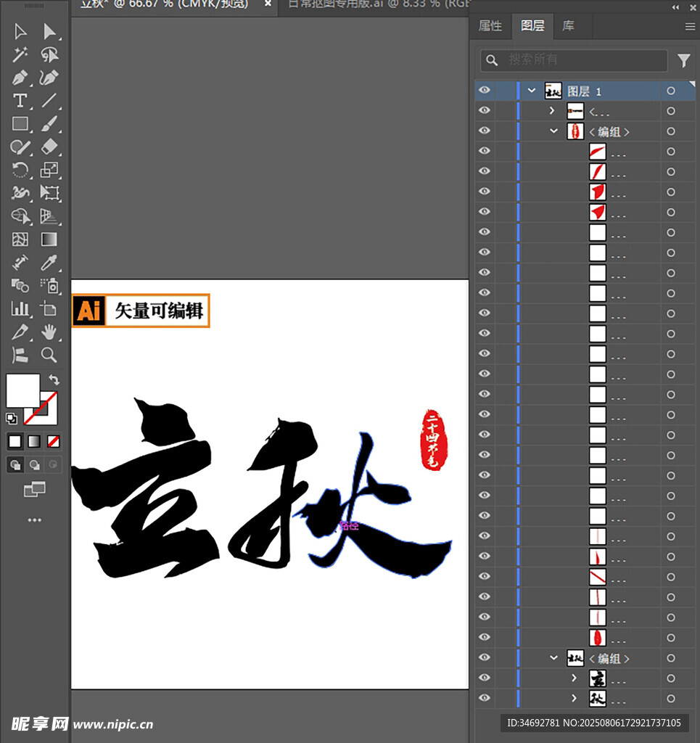The width and height of the screenshot is (700, 743).
Task: Click the layer filter funnel icon
Action: pyautogui.click(x=683, y=60)
